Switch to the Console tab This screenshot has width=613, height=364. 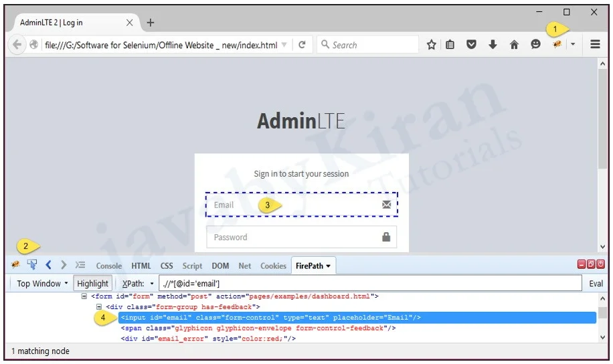(108, 266)
